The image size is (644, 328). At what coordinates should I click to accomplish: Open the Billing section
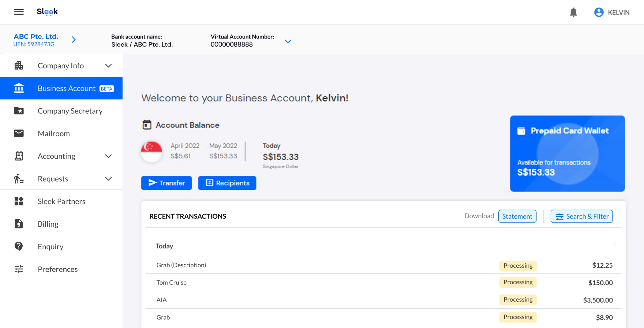pyautogui.click(x=48, y=223)
